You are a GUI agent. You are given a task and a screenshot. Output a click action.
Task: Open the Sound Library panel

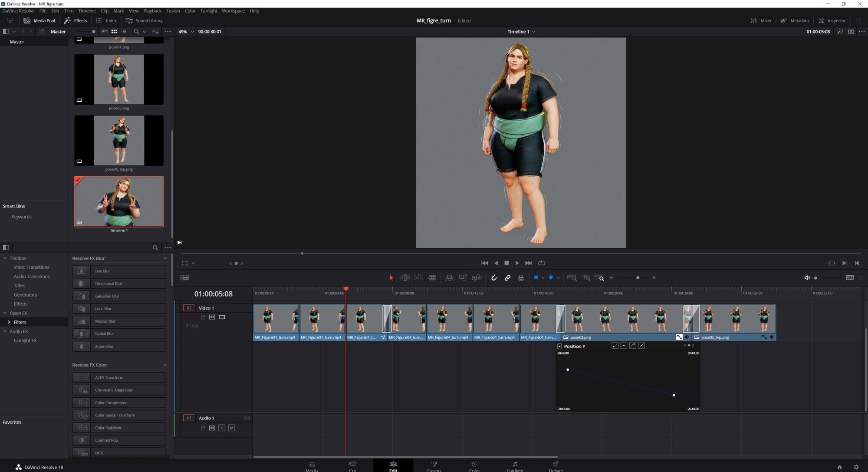click(144, 21)
